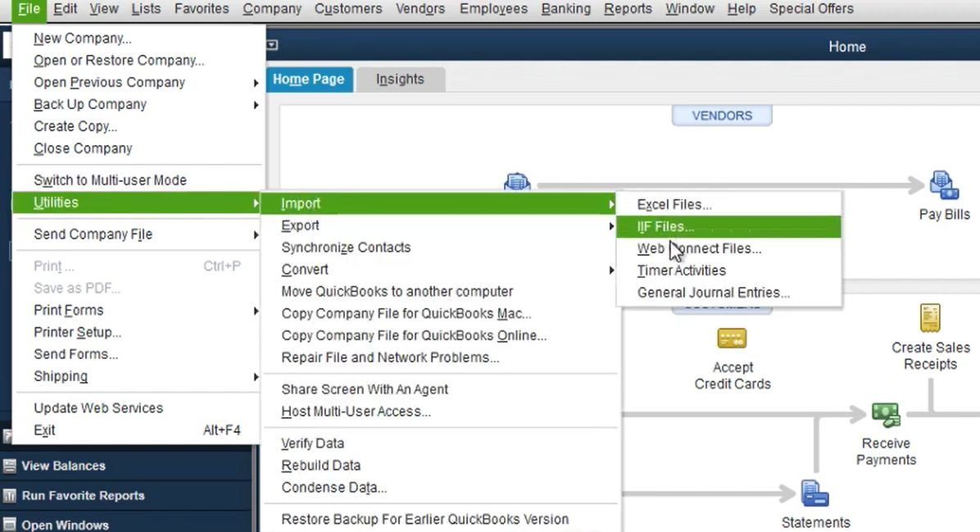The image size is (980, 532).
Task: Expand the Back Up Company submenu arrow
Action: pyautogui.click(x=256, y=104)
